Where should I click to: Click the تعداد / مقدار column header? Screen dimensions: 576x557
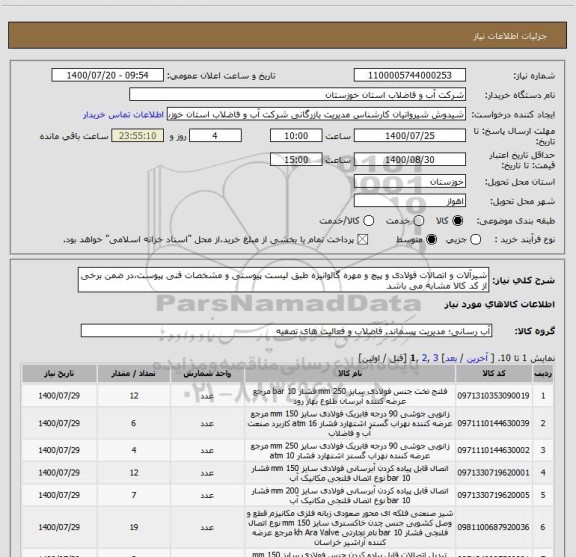tap(133, 373)
